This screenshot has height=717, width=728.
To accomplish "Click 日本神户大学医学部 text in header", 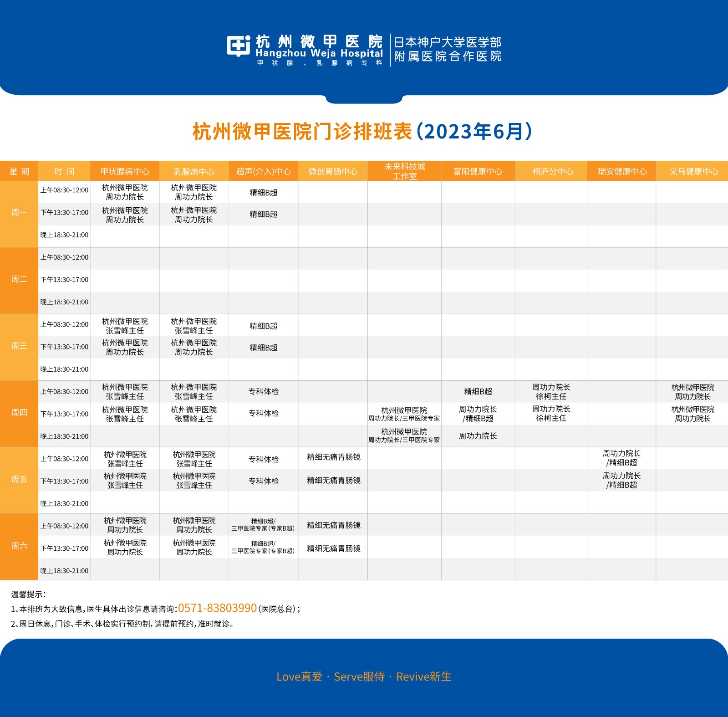I will [447, 42].
